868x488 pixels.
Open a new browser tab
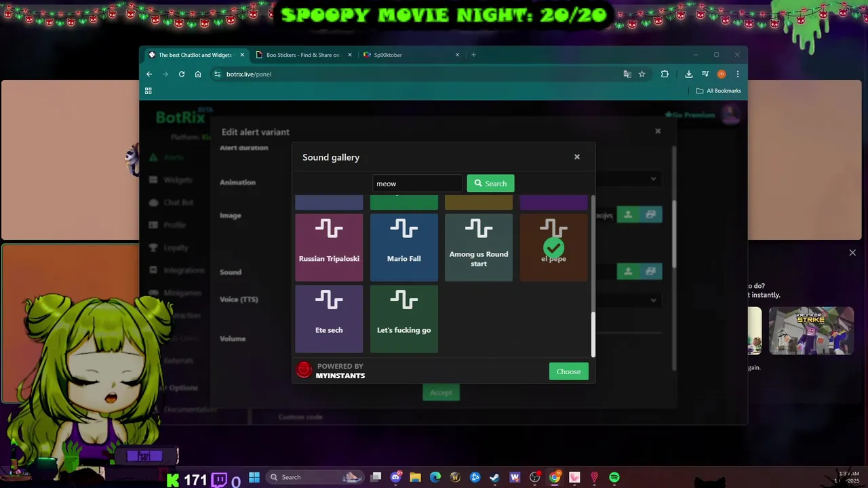click(473, 55)
